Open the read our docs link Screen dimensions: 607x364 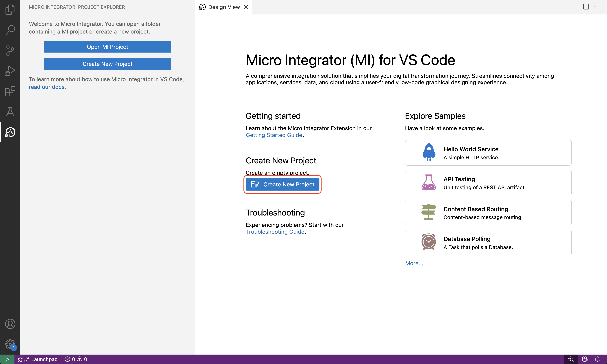pyautogui.click(x=47, y=87)
